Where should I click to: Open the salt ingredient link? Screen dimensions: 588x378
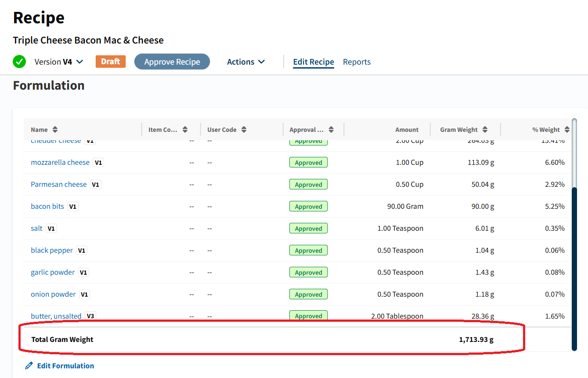(x=37, y=228)
